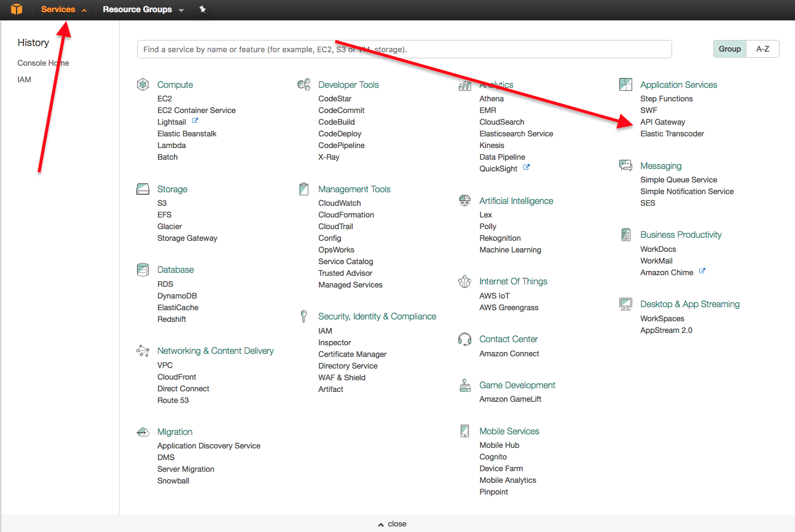Click the Security key icon

pos(304,316)
